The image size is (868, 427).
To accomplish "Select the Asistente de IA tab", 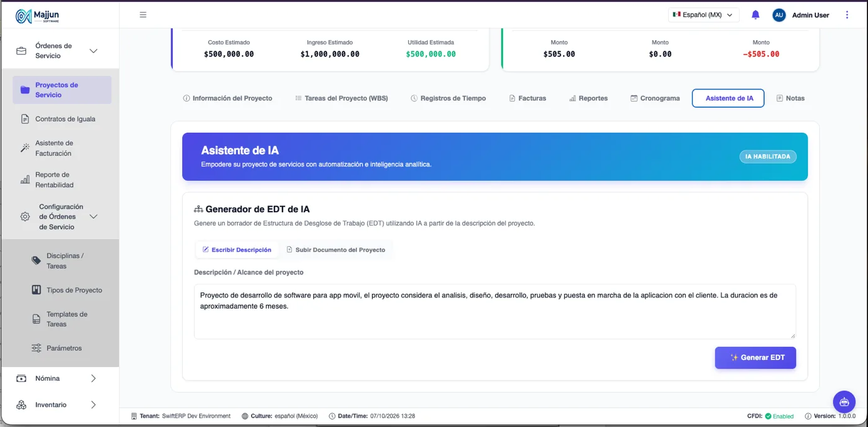I will tap(728, 98).
